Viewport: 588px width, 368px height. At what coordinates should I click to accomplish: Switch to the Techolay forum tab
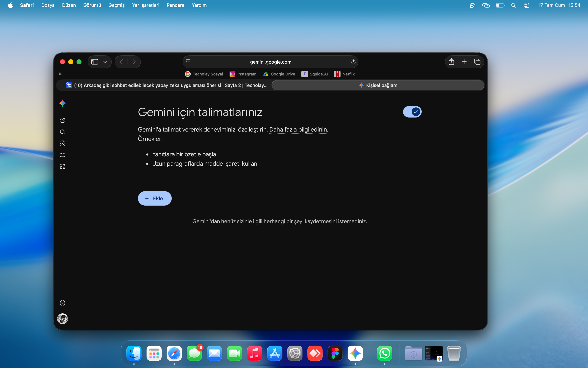(164, 85)
